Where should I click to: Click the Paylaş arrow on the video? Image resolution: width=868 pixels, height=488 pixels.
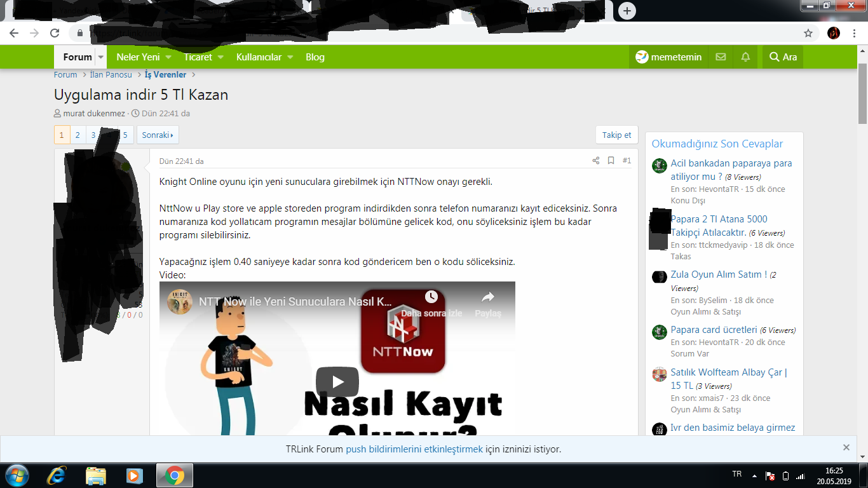click(488, 297)
